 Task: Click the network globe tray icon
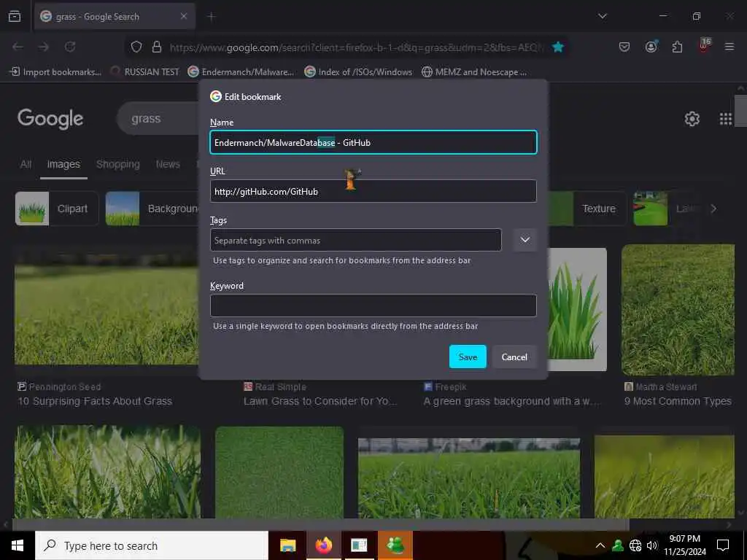click(x=635, y=545)
